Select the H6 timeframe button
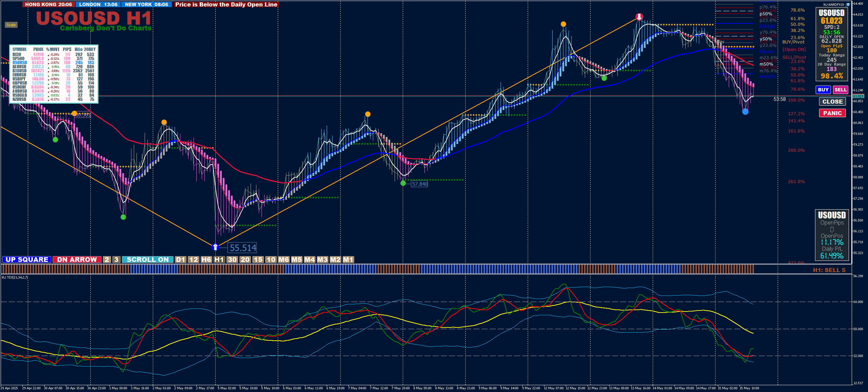This screenshot has height=392, width=868. (x=206, y=260)
